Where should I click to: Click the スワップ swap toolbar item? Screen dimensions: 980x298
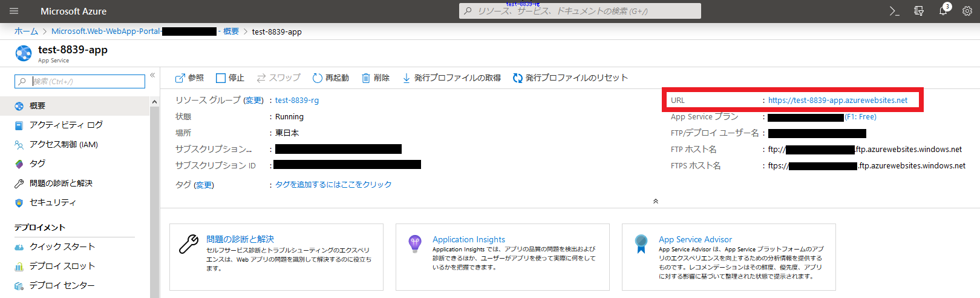point(278,78)
